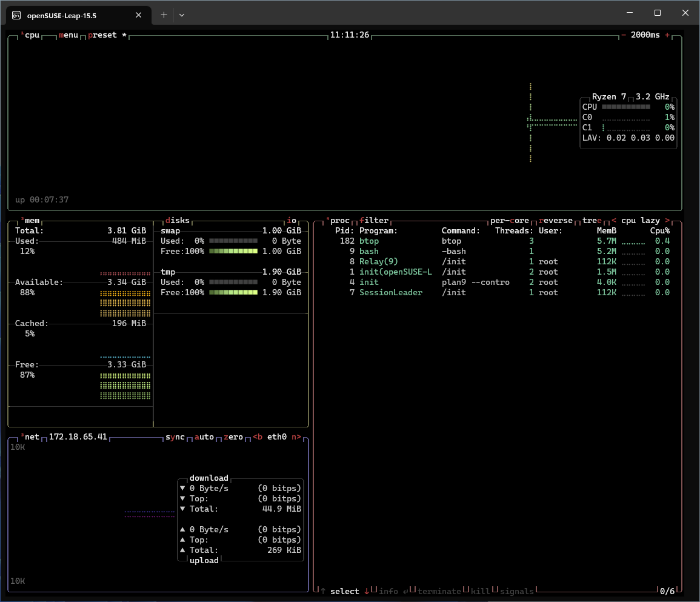Toggle disk io mode

point(292,221)
